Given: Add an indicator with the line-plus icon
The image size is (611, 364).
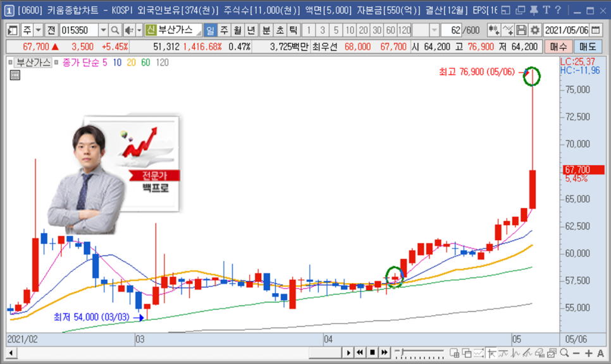Looking at the screenshot, I should tap(508, 30).
